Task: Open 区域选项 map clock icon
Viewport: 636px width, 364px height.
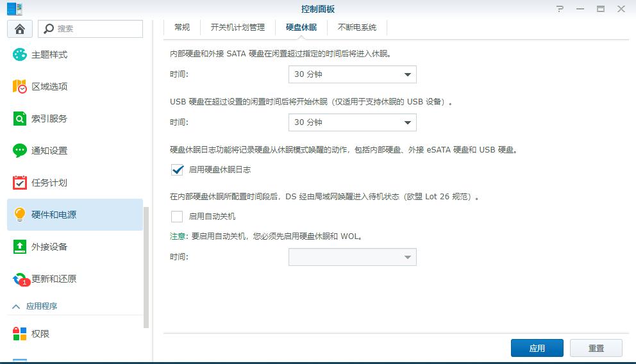Action: tap(19, 87)
